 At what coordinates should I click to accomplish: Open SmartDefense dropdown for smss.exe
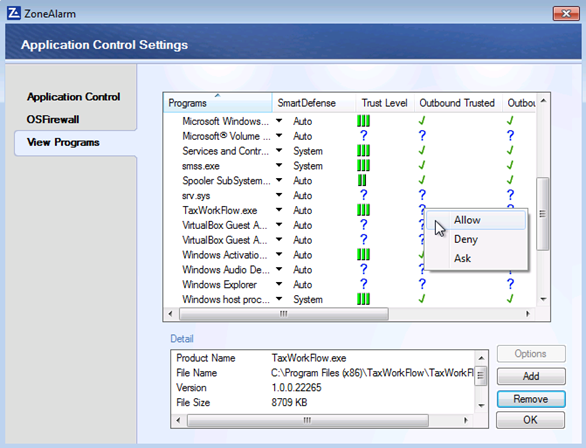pos(279,165)
